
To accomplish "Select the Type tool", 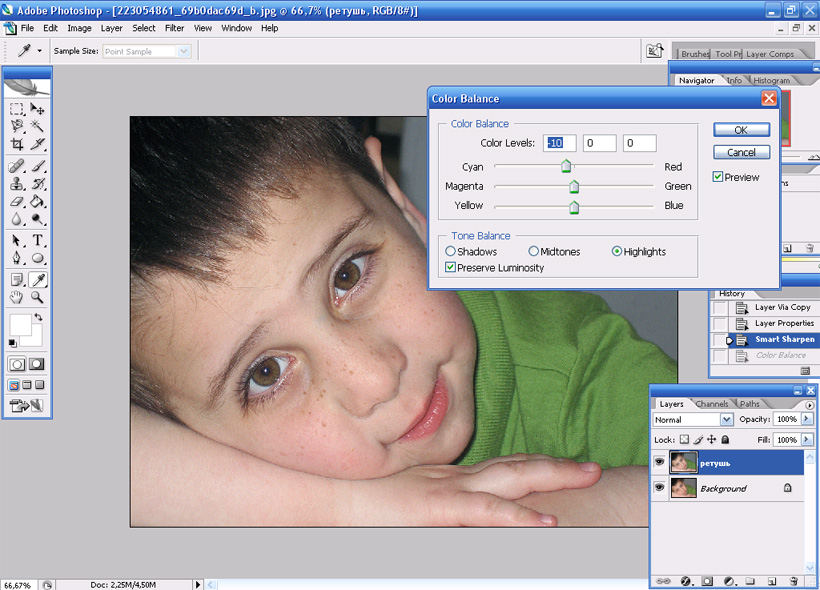I will [x=37, y=241].
